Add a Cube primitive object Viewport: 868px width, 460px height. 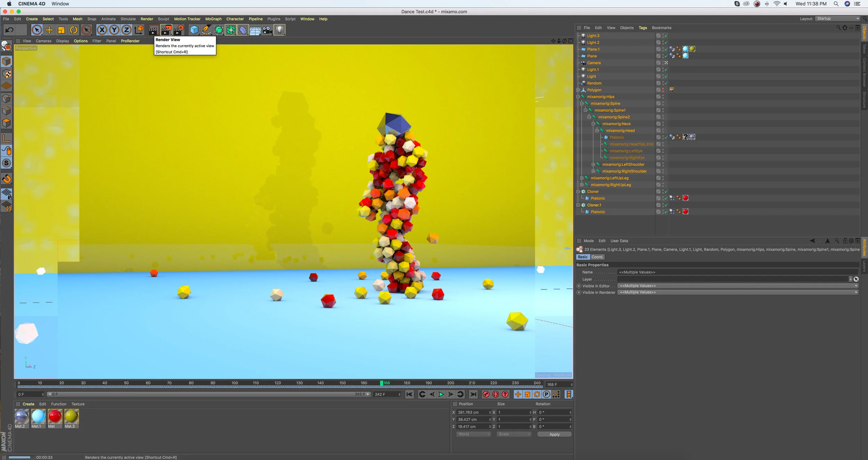coord(194,30)
